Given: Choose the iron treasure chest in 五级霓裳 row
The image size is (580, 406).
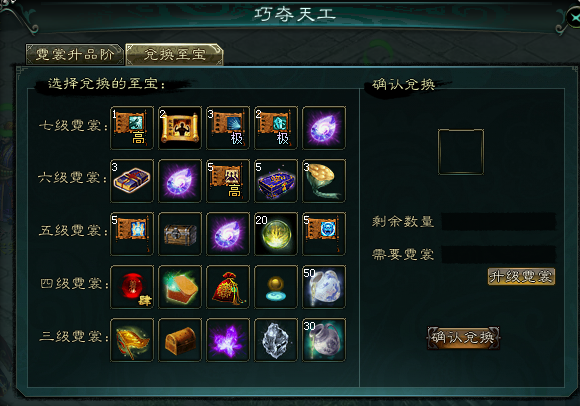Looking at the screenshot, I should [180, 234].
